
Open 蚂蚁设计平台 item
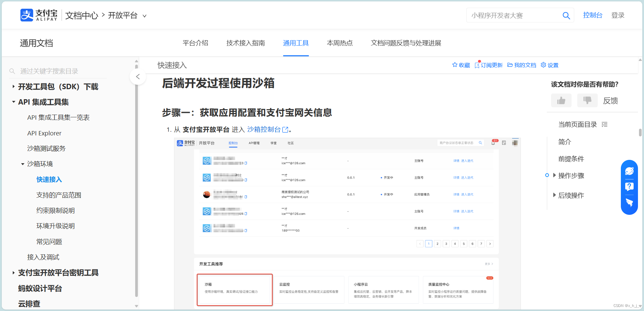pos(40,288)
